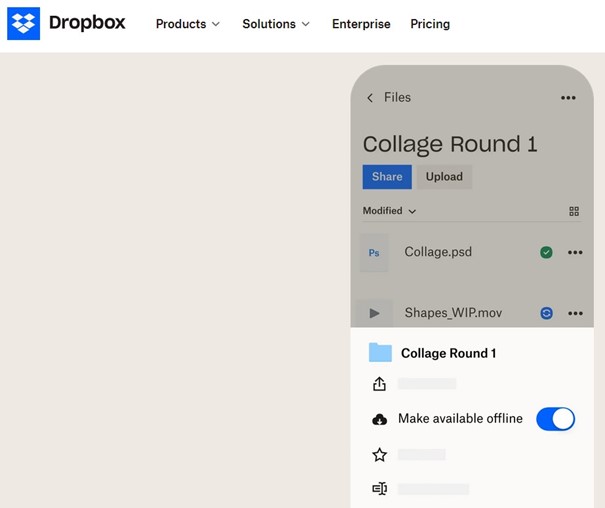605x508 pixels.
Task: Open the Collage.psd file thumbnail
Action: tap(374, 253)
